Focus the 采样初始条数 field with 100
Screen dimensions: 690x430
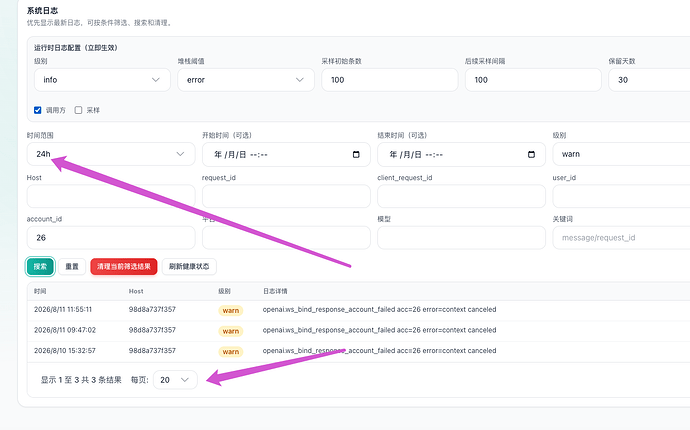pos(390,80)
